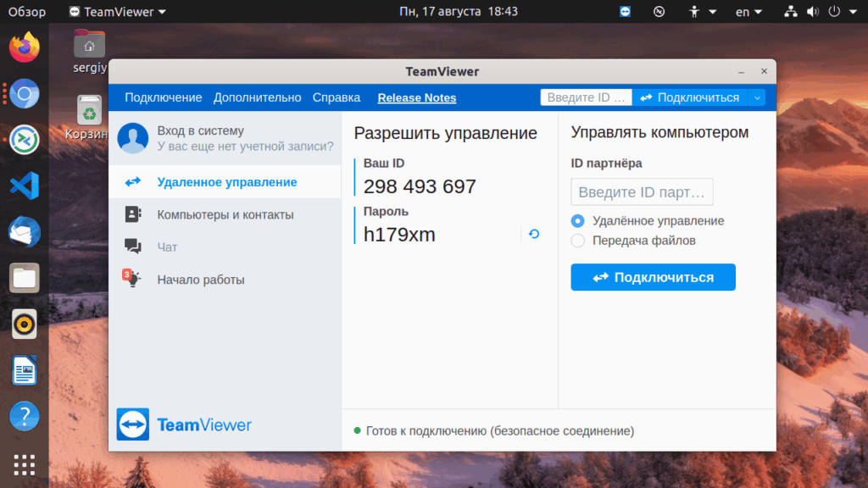Open the accessibility menu in the top bar
Image resolution: width=868 pixels, height=488 pixels.
coord(701,12)
